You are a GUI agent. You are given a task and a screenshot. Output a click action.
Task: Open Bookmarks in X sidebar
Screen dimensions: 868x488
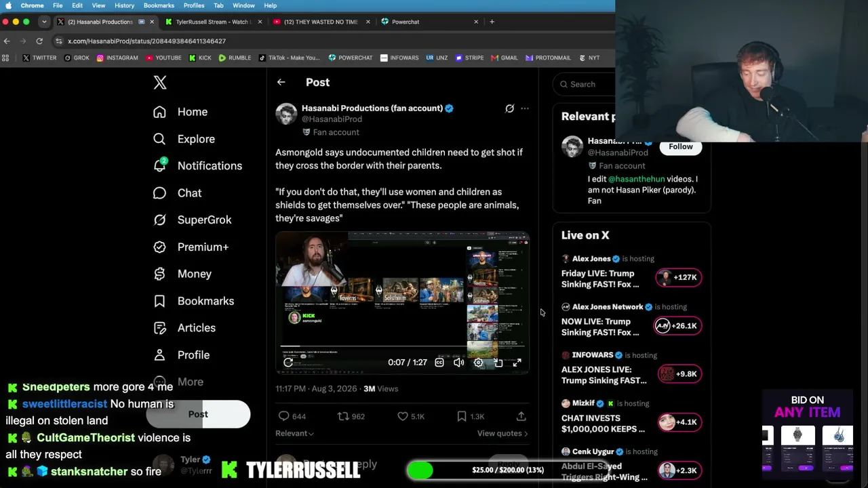pyautogui.click(x=193, y=301)
